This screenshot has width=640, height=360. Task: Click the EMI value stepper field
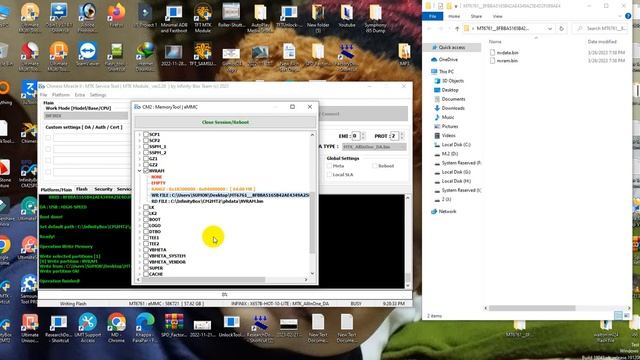pyautogui.click(x=355, y=136)
